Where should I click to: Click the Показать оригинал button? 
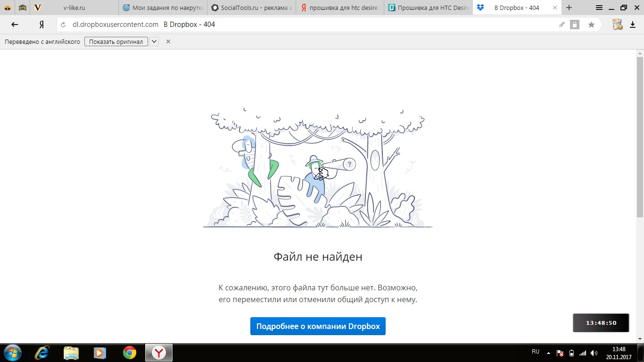click(116, 41)
